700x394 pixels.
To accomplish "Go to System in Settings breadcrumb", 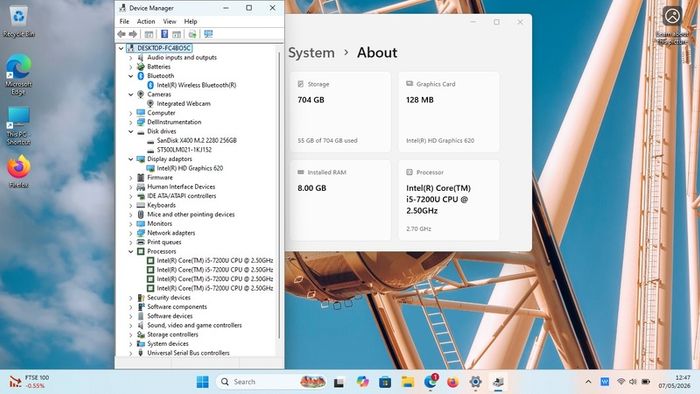I will pos(311,53).
